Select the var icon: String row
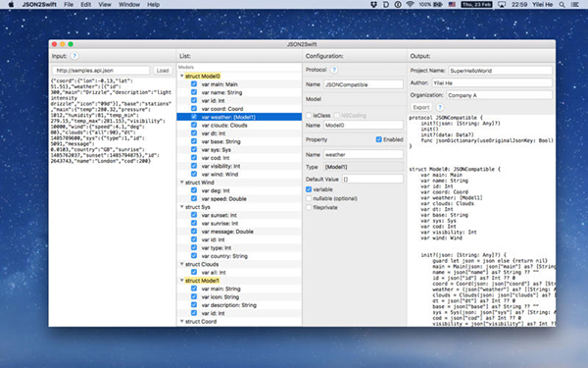The width and height of the screenshot is (588, 368). tap(239, 296)
